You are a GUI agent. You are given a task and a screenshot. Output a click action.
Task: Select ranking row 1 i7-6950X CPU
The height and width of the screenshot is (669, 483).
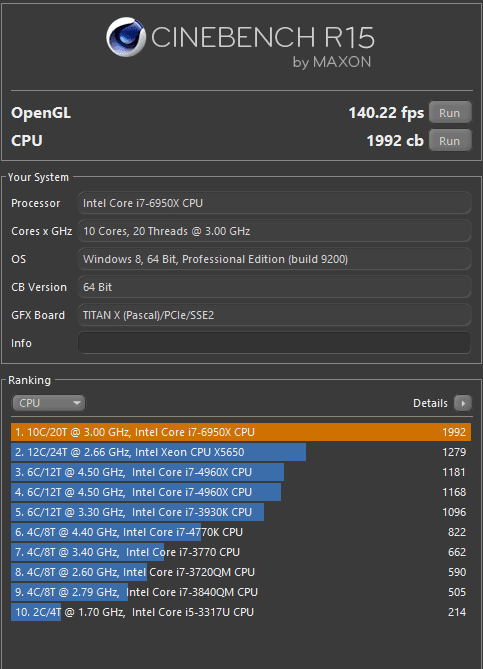(241, 432)
